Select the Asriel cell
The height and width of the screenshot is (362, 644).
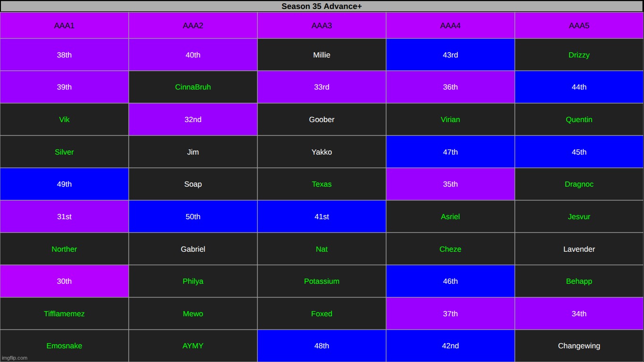point(450,217)
